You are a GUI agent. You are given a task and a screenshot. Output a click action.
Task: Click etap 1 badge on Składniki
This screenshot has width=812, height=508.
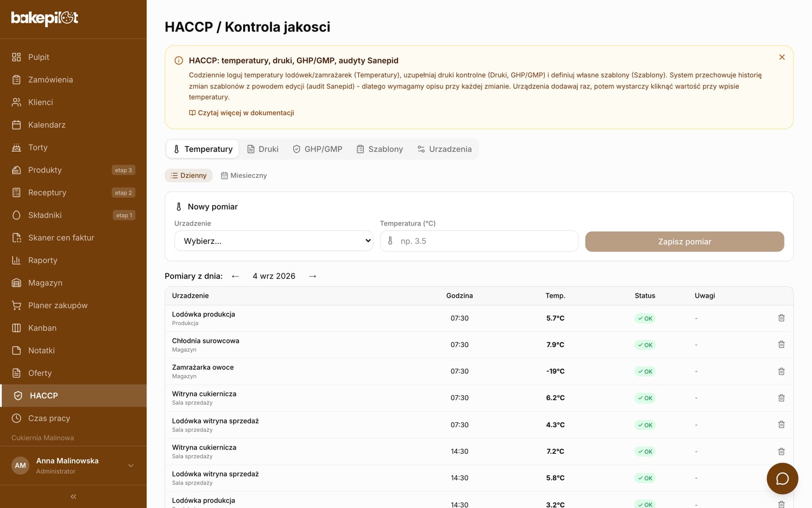click(124, 215)
